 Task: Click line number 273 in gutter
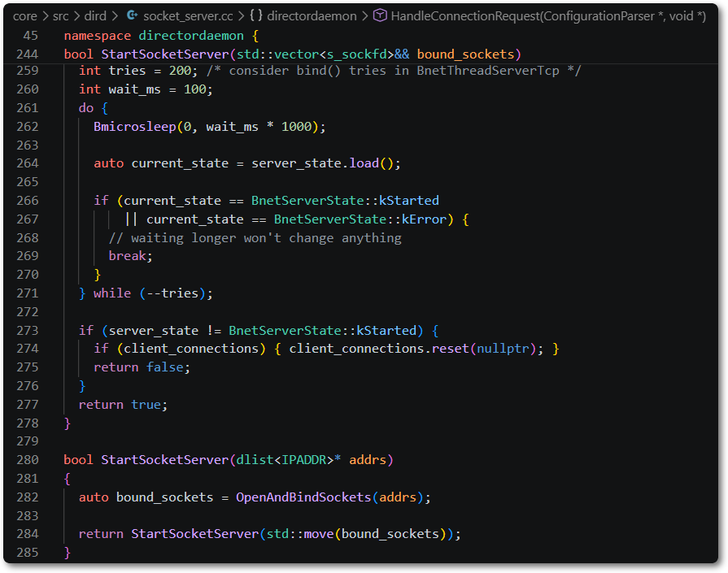click(x=28, y=330)
